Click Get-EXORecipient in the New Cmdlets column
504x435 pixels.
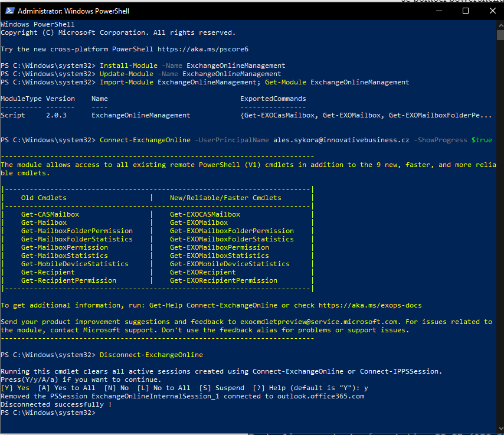pos(203,272)
